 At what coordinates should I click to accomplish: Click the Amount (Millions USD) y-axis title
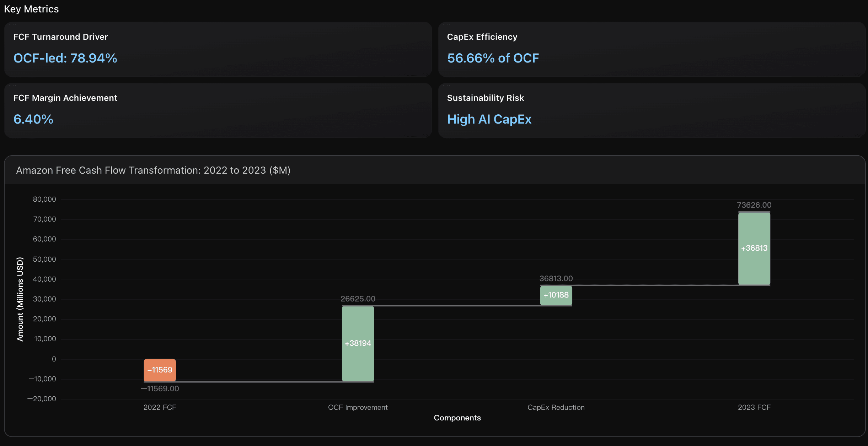[x=20, y=299]
